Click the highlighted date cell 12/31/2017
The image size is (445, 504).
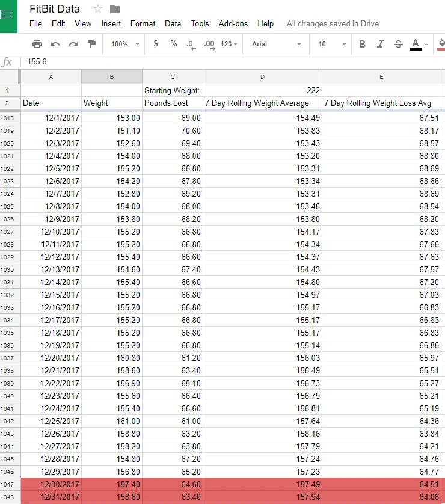[x=51, y=497]
